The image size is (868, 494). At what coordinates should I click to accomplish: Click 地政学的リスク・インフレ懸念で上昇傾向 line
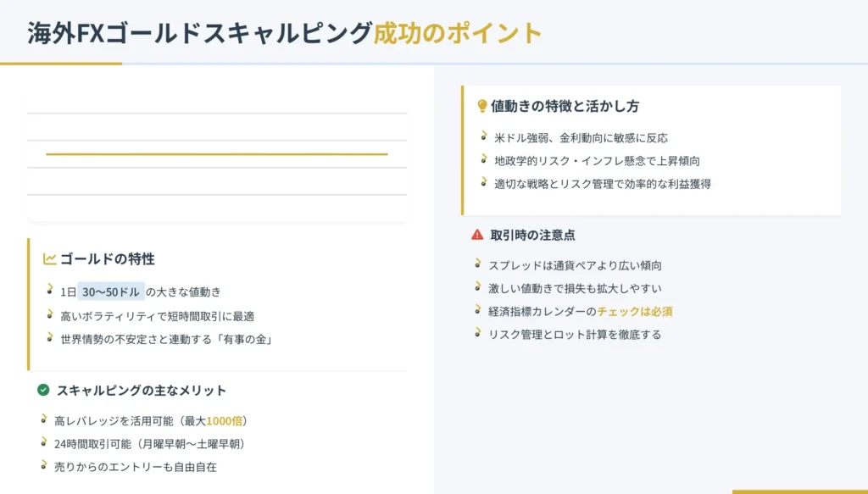(597, 161)
